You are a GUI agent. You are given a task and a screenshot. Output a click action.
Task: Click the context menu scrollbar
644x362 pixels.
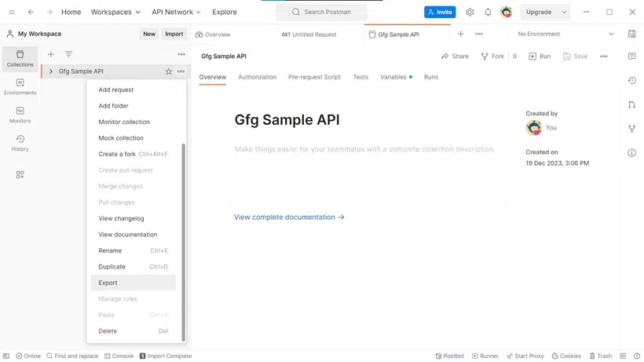point(183,242)
